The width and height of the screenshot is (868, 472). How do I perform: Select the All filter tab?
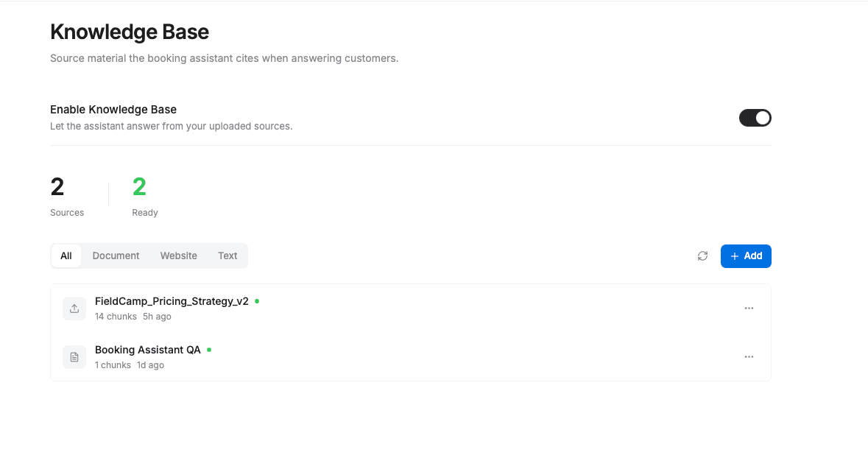coord(66,256)
